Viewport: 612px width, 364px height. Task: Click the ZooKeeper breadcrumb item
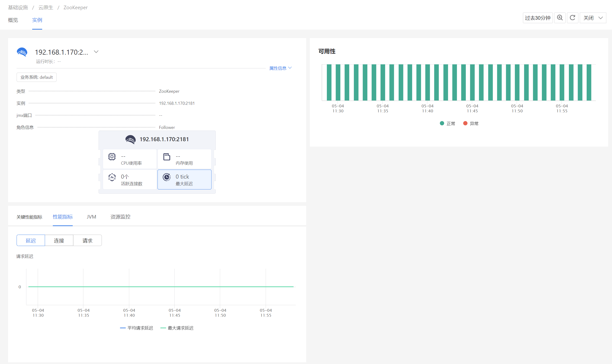[x=75, y=8]
